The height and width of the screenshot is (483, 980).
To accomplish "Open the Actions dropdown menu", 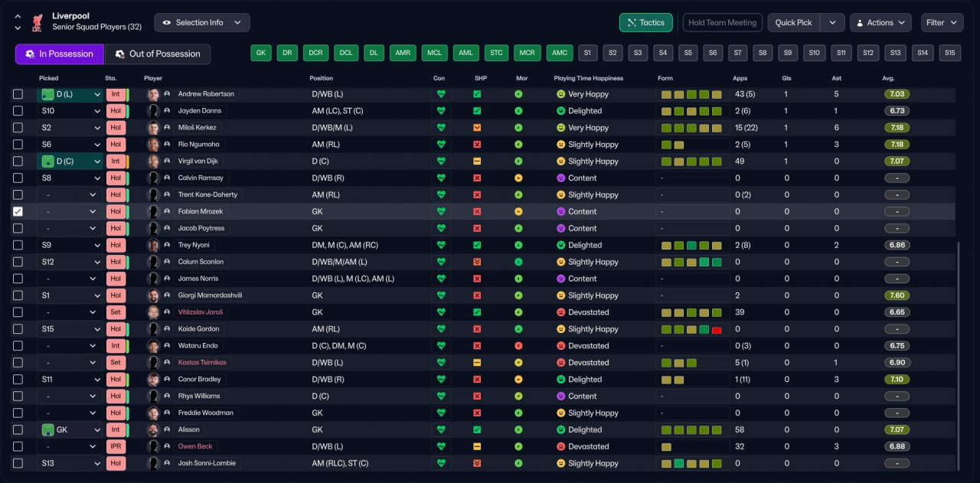I will click(880, 23).
